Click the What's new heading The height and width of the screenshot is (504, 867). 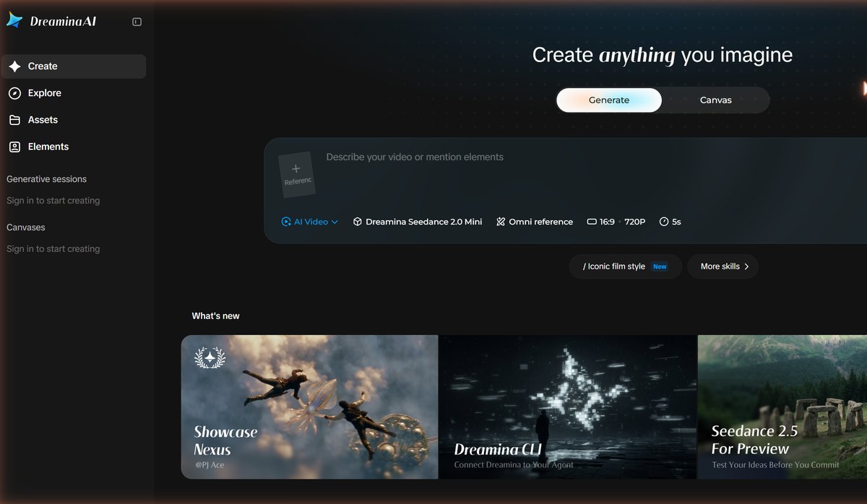[x=215, y=316]
